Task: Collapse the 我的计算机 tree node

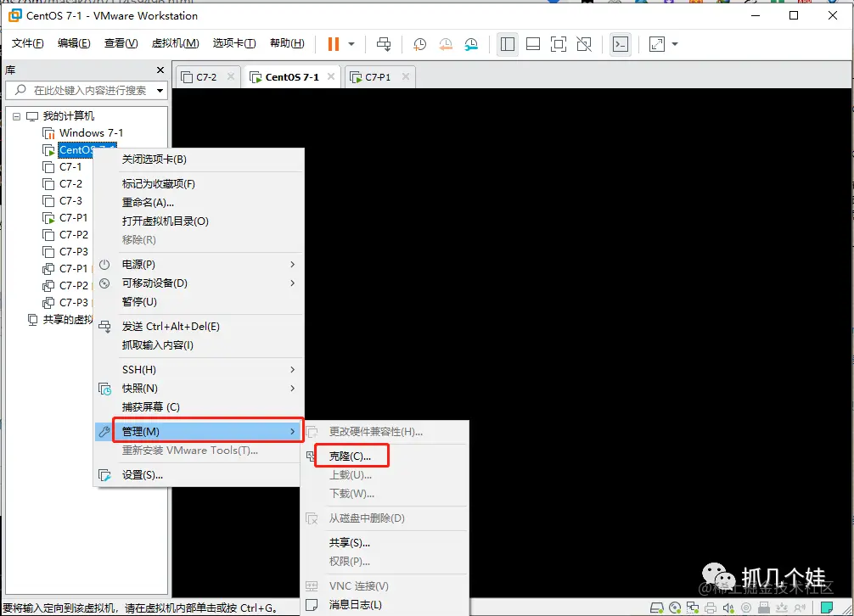Action: point(16,116)
